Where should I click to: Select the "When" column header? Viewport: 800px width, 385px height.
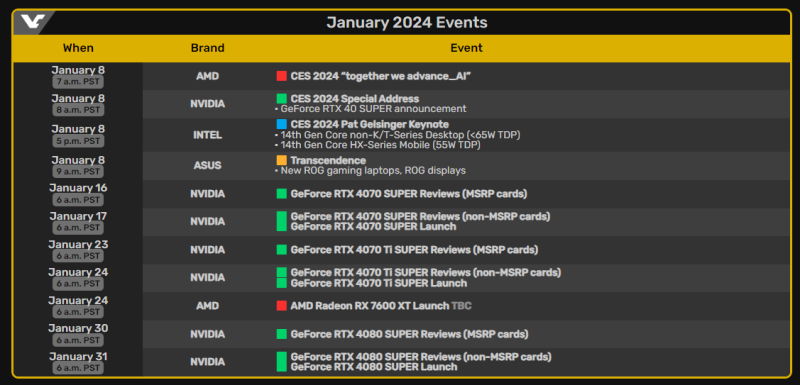pyautogui.click(x=78, y=48)
